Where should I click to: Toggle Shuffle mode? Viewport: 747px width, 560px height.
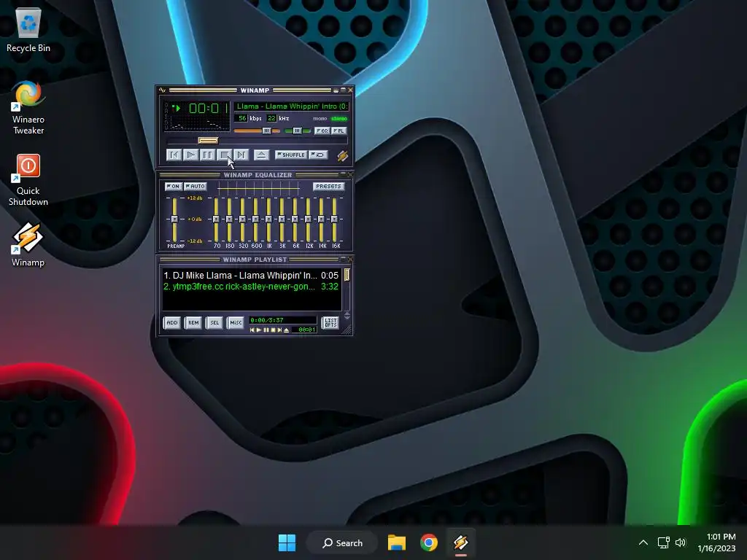click(x=290, y=155)
